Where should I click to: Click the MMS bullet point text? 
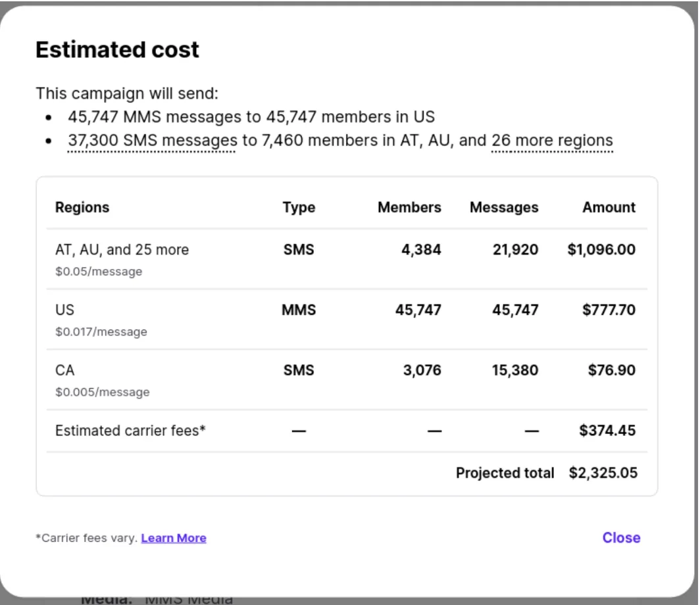[x=251, y=117]
